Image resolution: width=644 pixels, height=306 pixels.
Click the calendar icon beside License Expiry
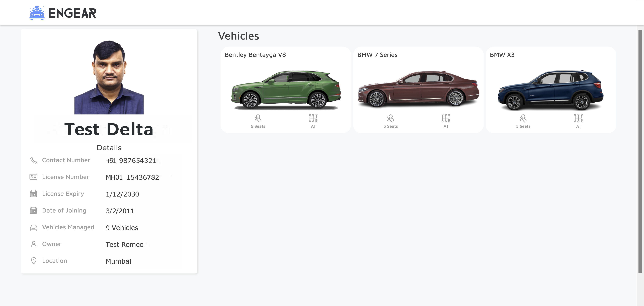[34, 194]
